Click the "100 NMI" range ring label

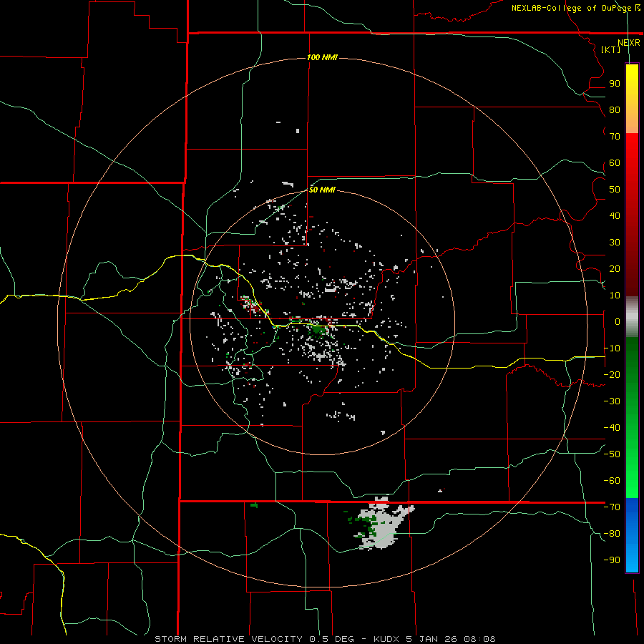click(x=322, y=57)
